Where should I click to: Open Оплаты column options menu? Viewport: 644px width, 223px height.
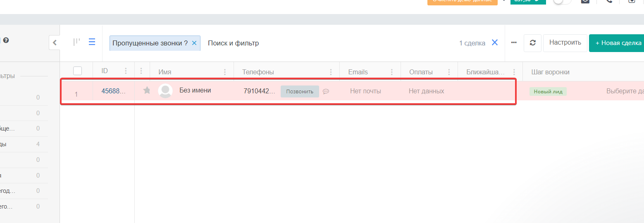point(449,72)
